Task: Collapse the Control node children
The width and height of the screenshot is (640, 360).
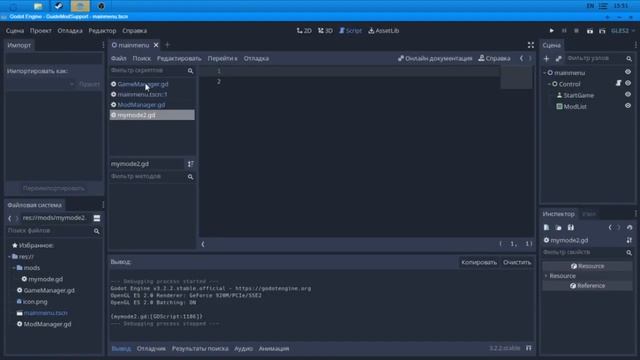Action: 549,84
